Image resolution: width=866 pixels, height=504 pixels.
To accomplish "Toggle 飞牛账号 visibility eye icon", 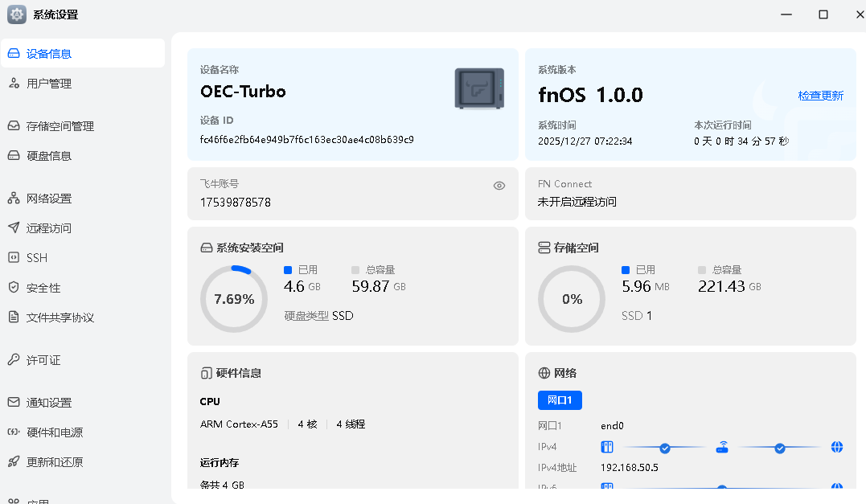I will pyautogui.click(x=499, y=186).
